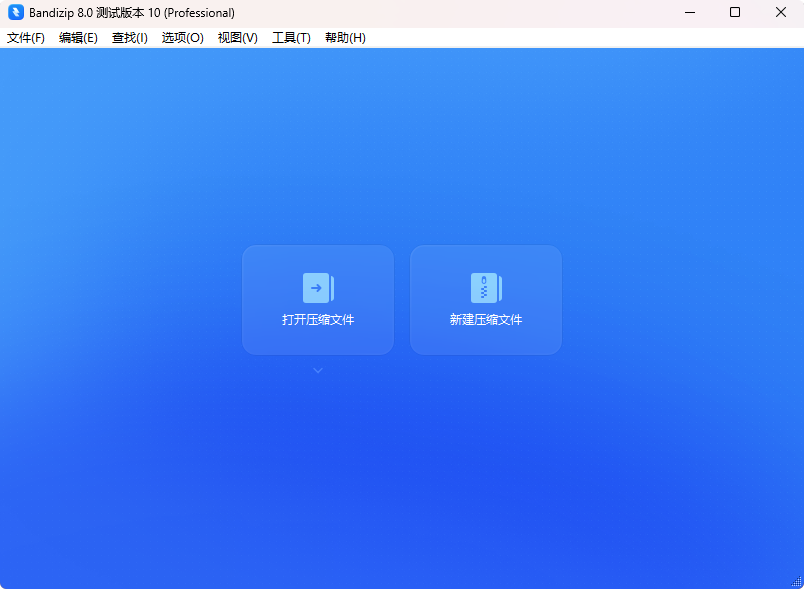Open the 帮助(H) menu
The width and height of the screenshot is (804, 589).
tap(345, 38)
